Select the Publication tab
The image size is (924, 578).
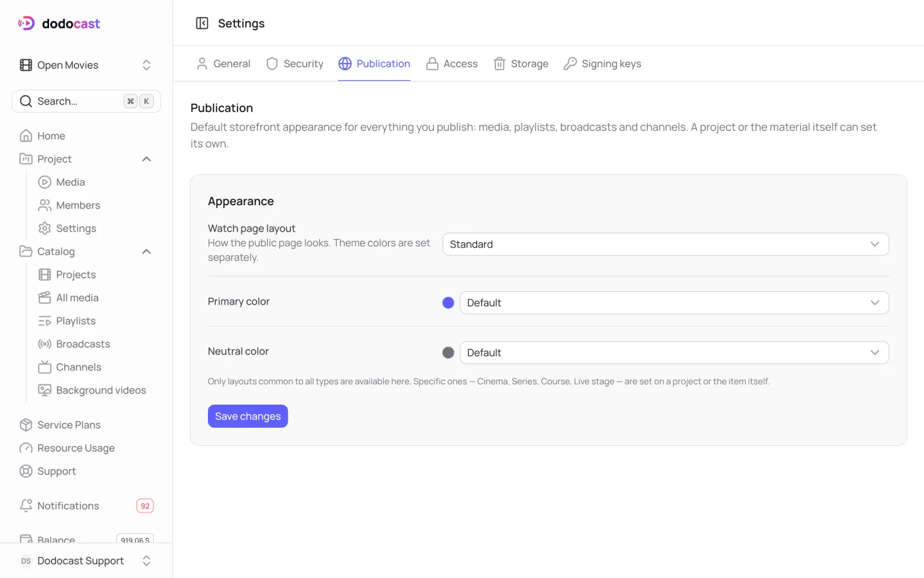[374, 64]
